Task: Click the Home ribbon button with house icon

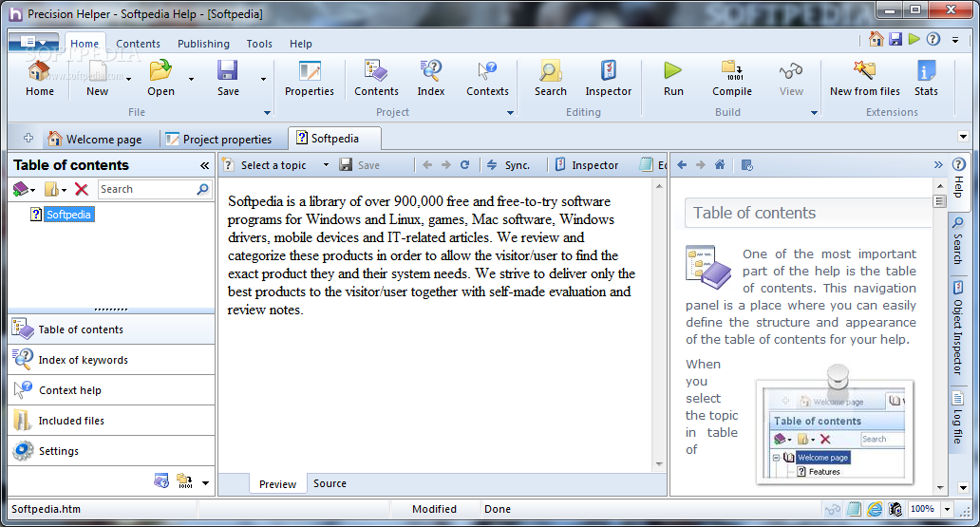Action: pos(39,79)
